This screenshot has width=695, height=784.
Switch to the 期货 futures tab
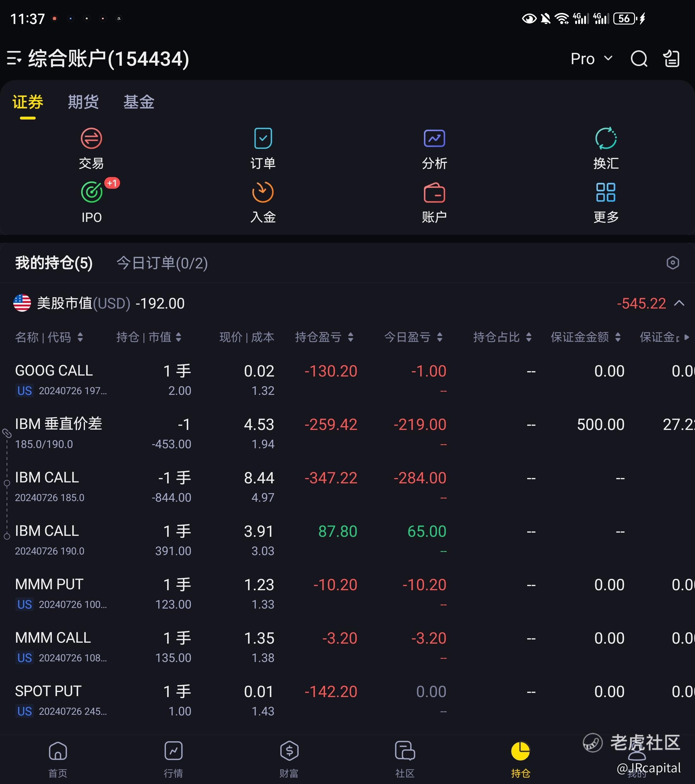point(83,102)
